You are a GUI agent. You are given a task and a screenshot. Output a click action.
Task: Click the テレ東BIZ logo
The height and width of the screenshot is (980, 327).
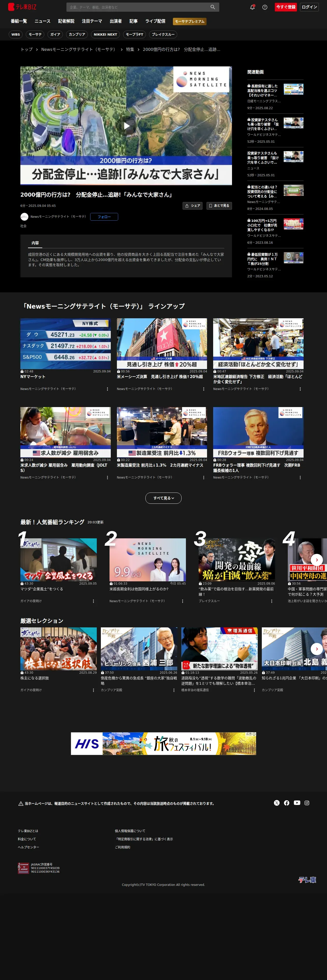coord(22,7)
